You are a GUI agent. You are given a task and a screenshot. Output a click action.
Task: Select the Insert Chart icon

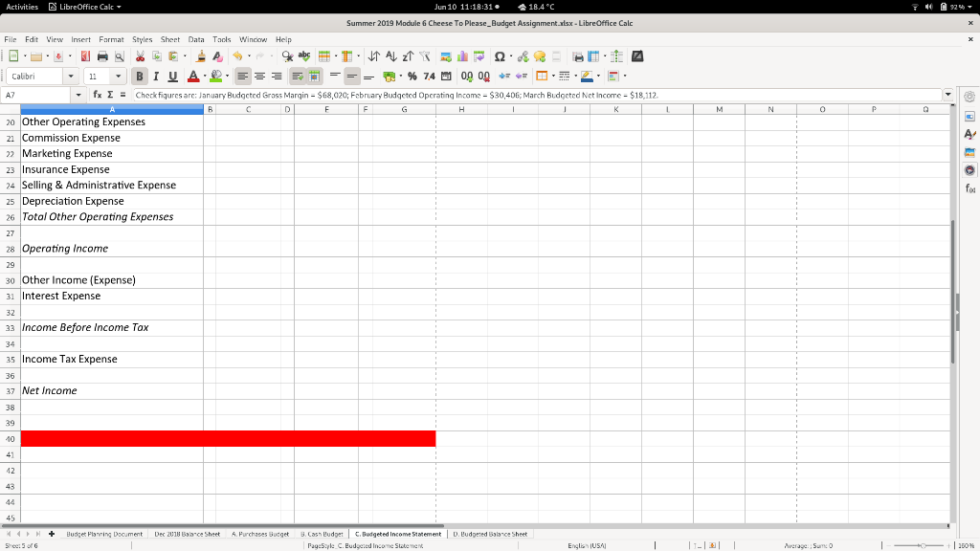[462, 56]
